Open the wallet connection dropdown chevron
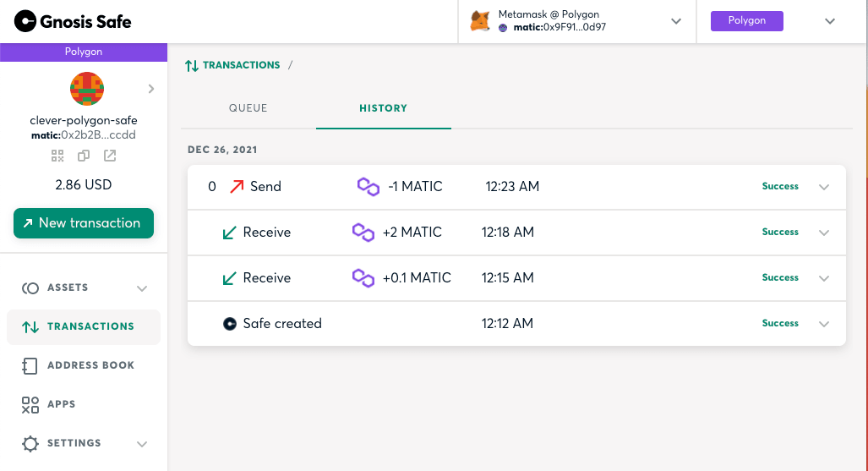The height and width of the screenshot is (471, 868). tap(676, 21)
